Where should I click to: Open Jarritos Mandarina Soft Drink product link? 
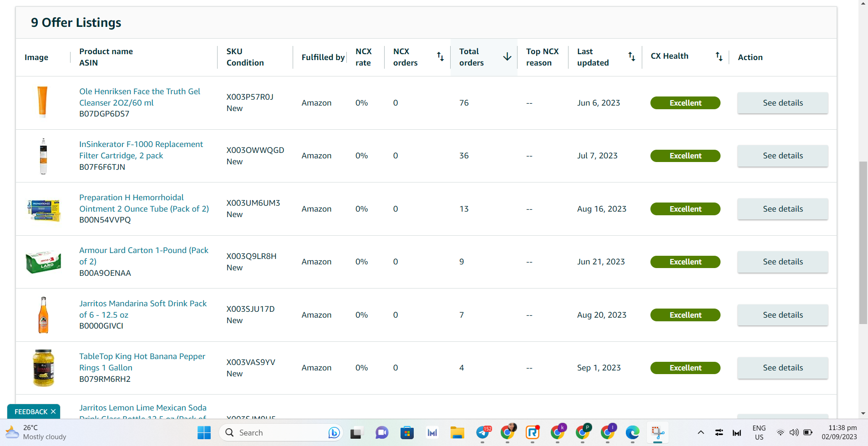[x=143, y=309]
